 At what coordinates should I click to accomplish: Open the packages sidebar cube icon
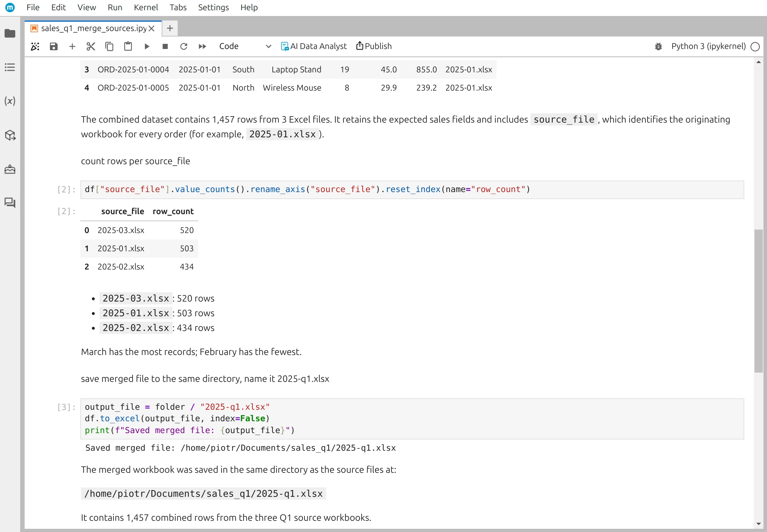click(10, 135)
